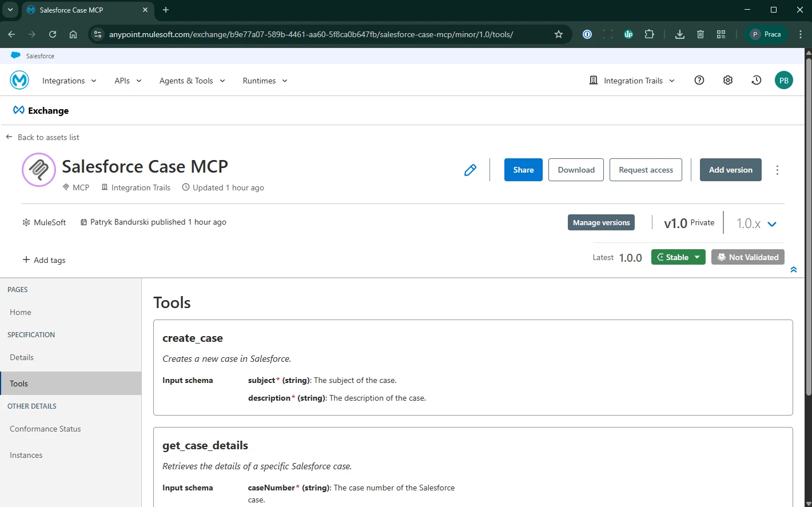Open the 1.0.x version selector dropdown
812x507 pixels.
756,223
